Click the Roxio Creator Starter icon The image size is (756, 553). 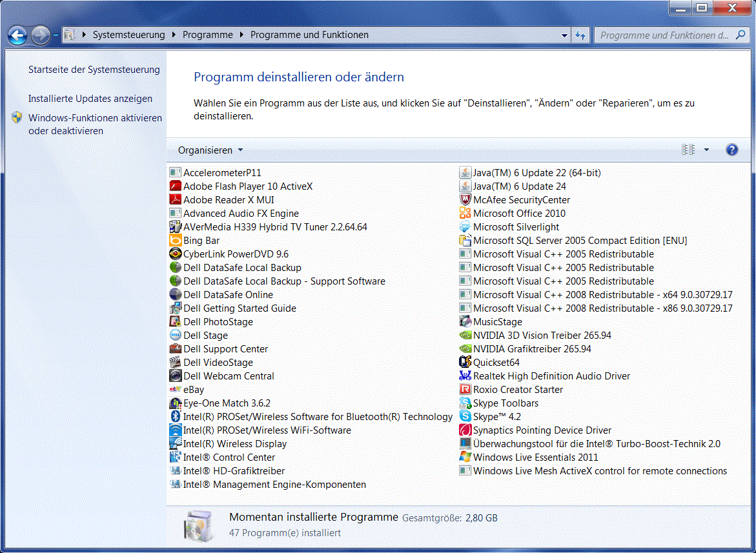coord(465,389)
